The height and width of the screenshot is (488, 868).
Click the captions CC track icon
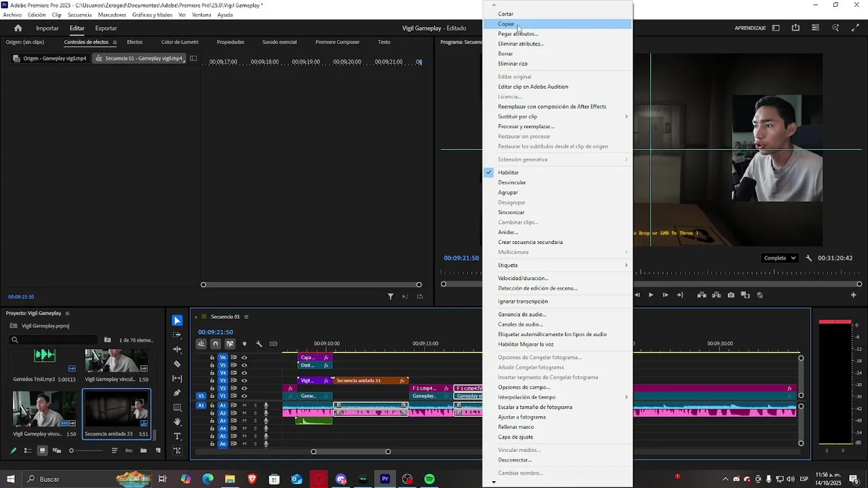coord(273,344)
